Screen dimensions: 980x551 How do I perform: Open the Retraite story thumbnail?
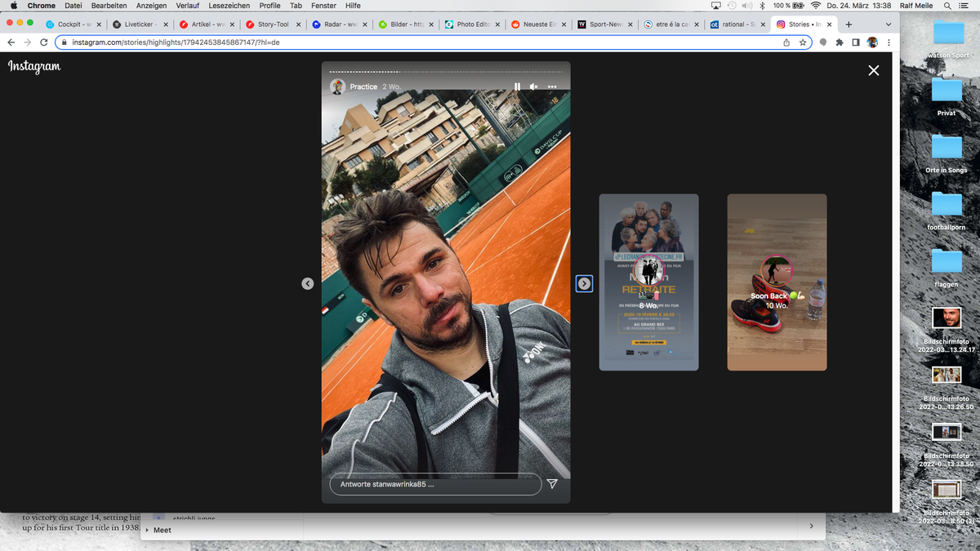point(648,282)
